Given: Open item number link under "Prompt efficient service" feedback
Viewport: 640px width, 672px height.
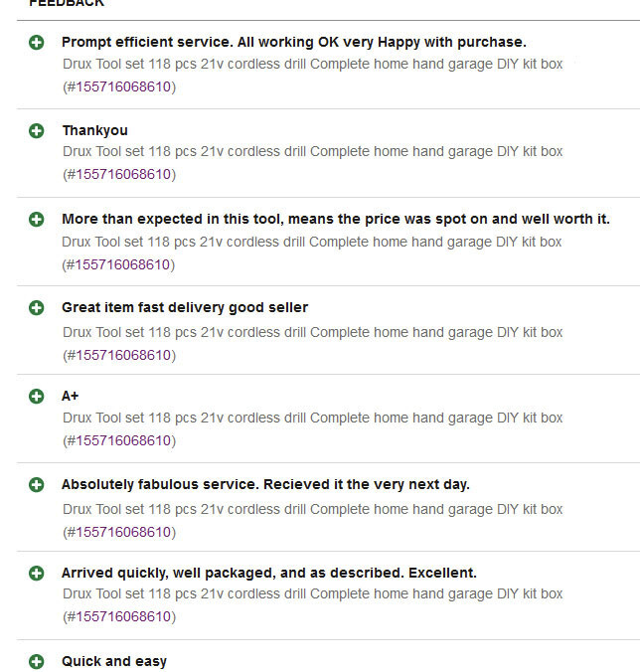Looking at the screenshot, I should coord(123,86).
